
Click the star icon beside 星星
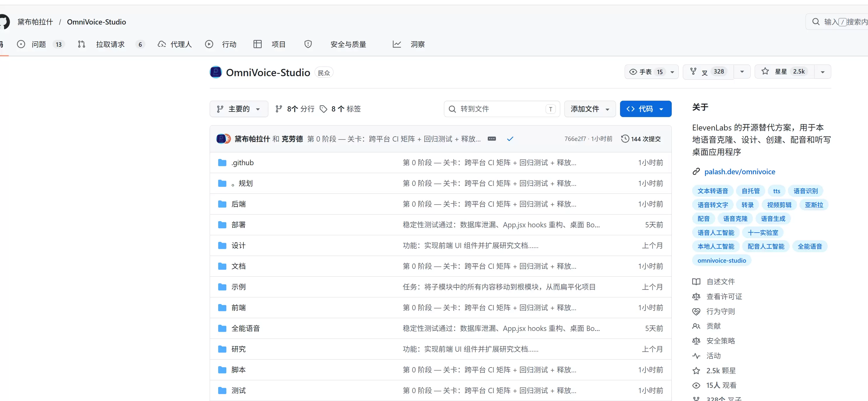tap(765, 72)
